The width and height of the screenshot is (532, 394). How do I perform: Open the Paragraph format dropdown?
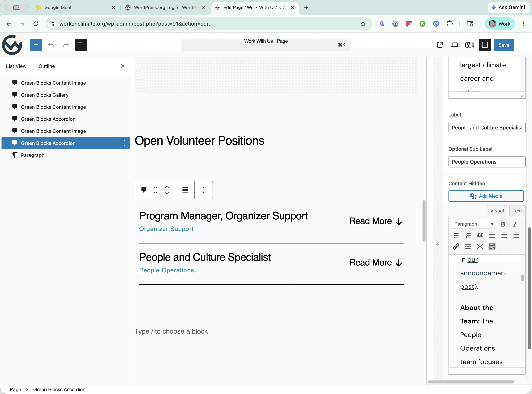pyautogui.click(x=473, y=224)
